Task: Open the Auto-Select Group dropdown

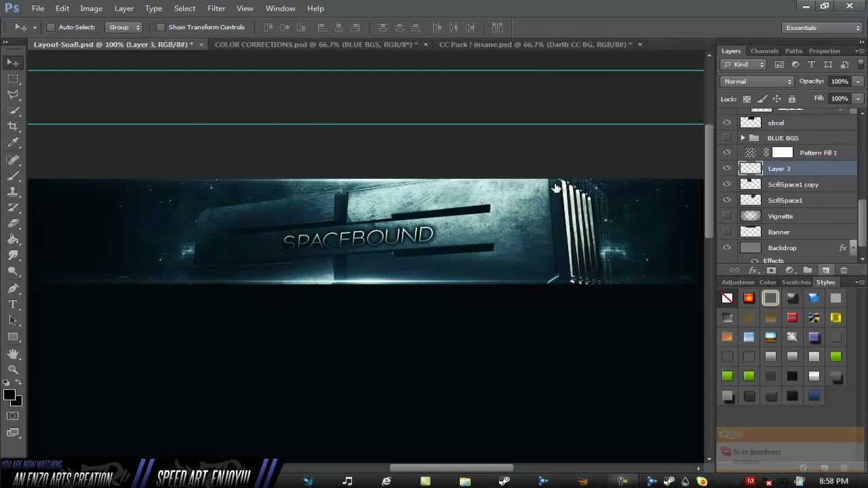Action: [x=124, y=27]
